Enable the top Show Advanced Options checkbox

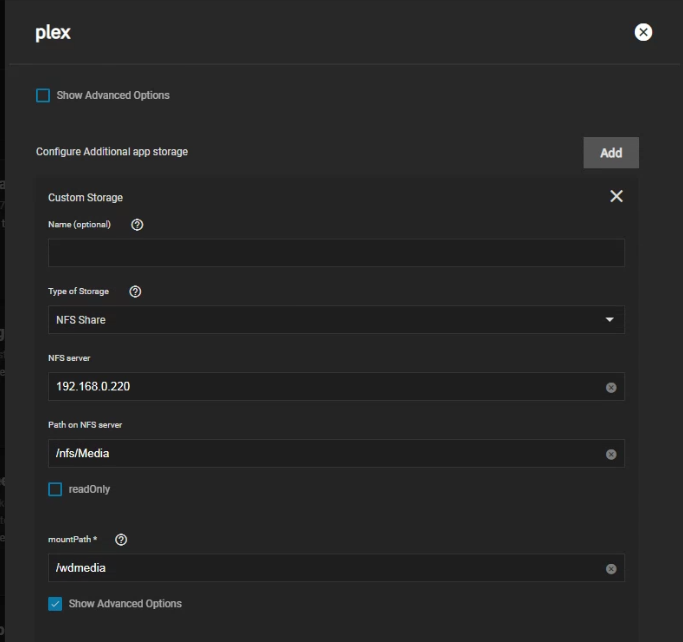click(43, 96)
